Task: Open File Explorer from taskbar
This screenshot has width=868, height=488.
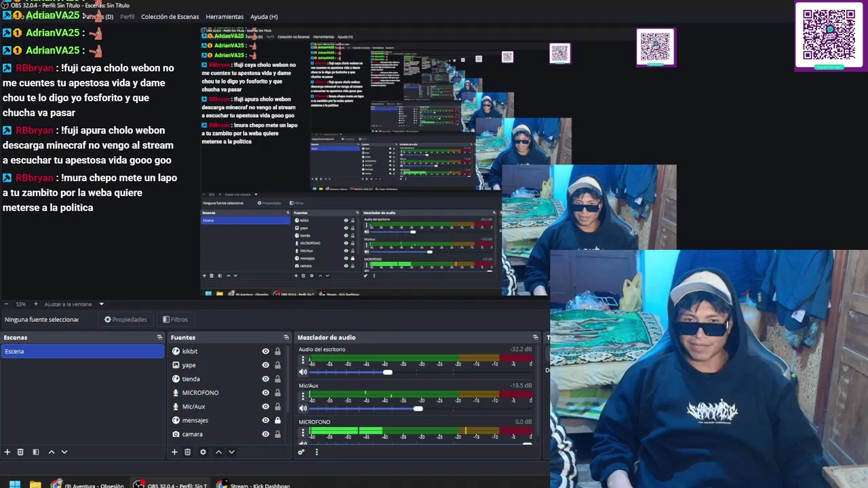Action: (35, 485)
